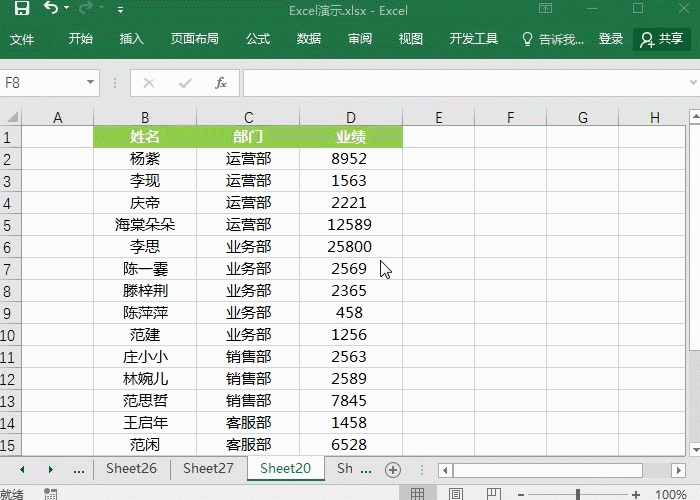Open the Name Box dropdown arrow
This screenshot has height=500, width=700.
[90, 83]
